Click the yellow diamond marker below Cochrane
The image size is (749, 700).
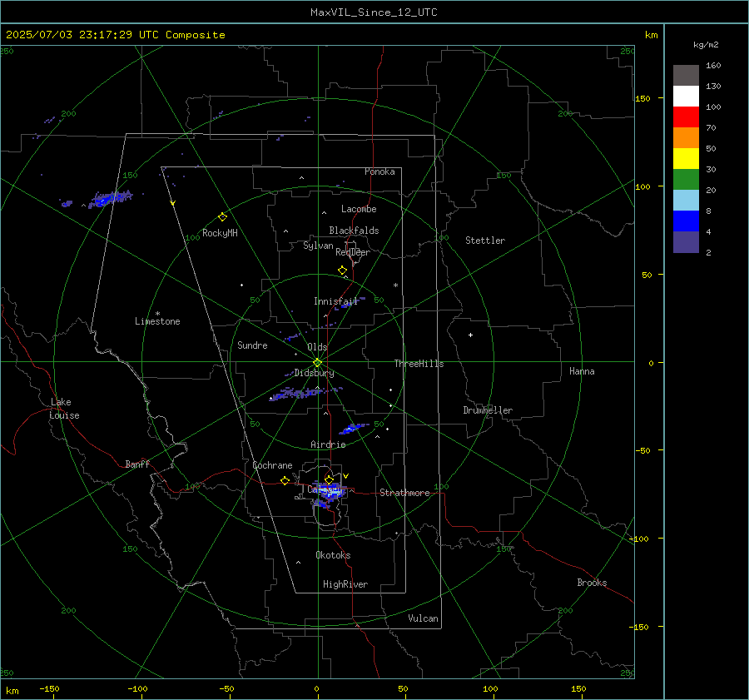pos(285,480)
